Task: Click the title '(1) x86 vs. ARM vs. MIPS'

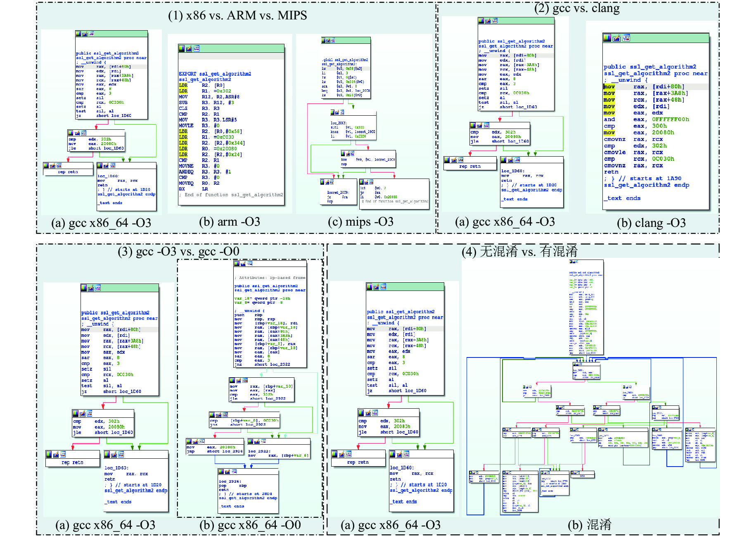Action: click(x=237, y=15)
